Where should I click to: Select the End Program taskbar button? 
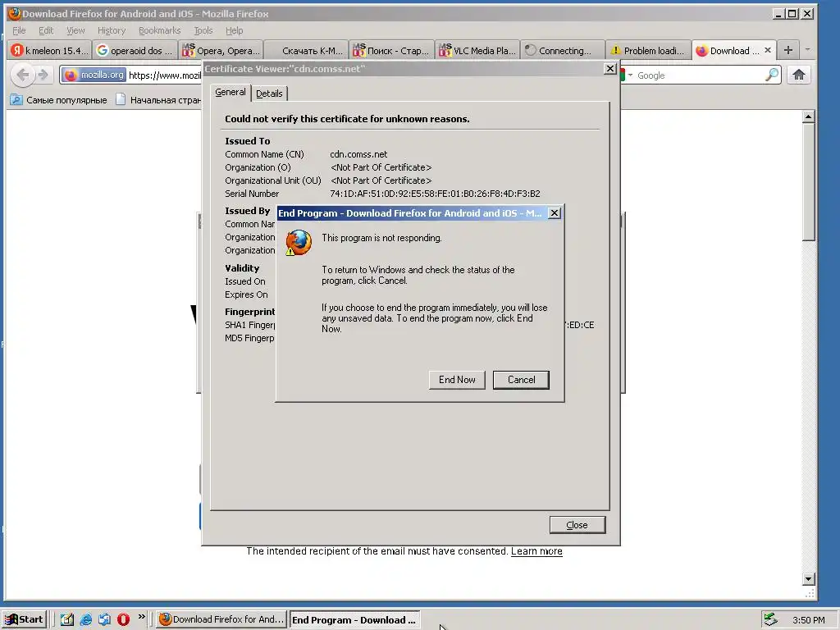(354, 620)
